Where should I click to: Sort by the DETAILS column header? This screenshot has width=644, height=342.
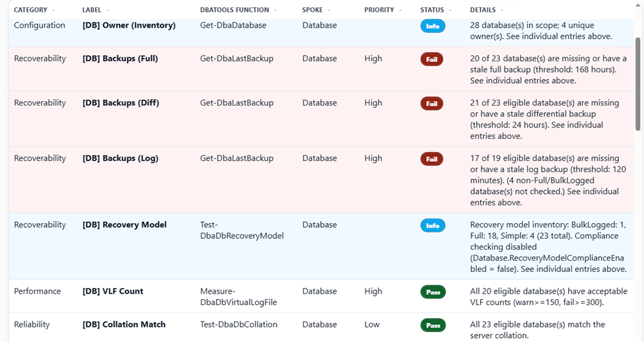click(483, 10)
